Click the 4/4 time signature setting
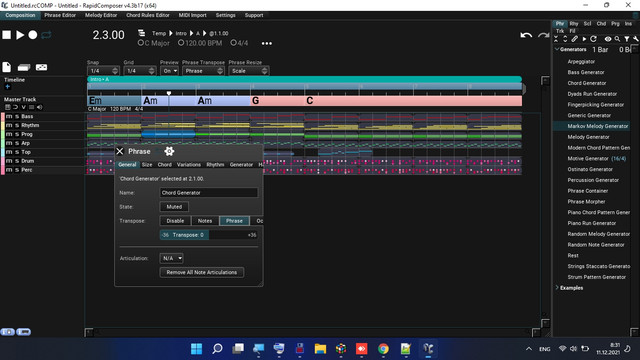Viewport: 640px width, 360px height. (x=239, y=43)
